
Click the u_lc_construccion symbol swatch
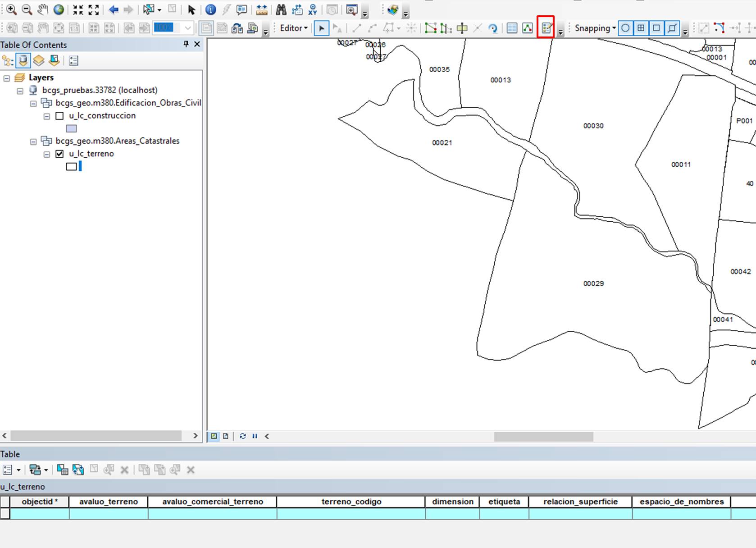71,128
